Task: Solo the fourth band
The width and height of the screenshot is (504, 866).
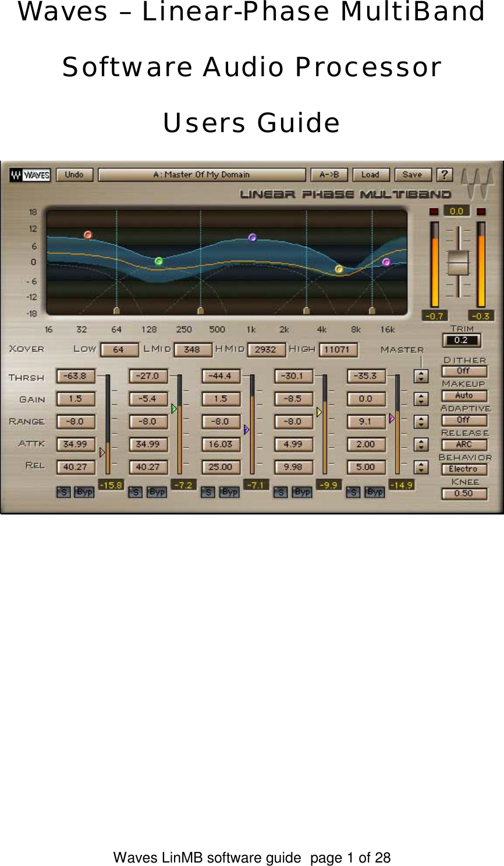Action: [281, 492]
